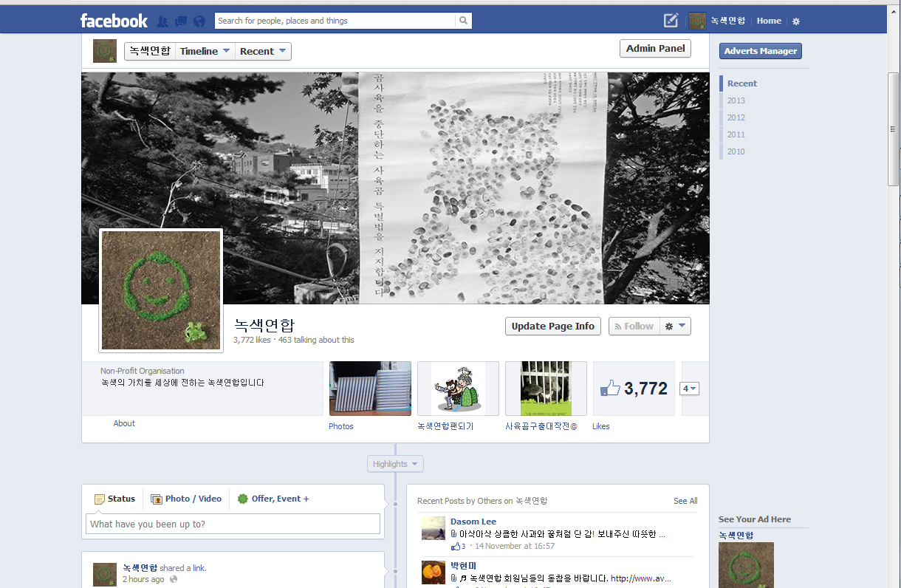The height and width of the screenshot is (588, 901).
Task: Open the Adverts Manager
Action: (x=761, y=51)
